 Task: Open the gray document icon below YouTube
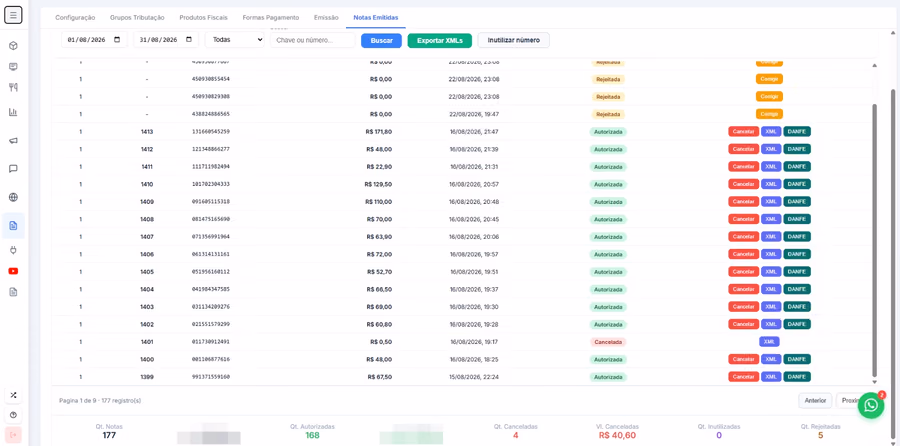pos(13,292)
